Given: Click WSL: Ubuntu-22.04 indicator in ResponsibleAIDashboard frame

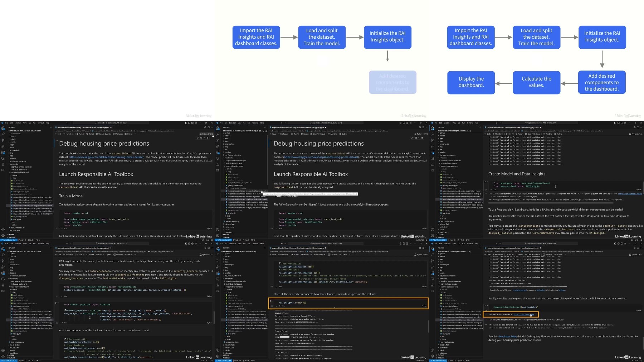Looking at the screenshot, I should [x=438, y=361].
